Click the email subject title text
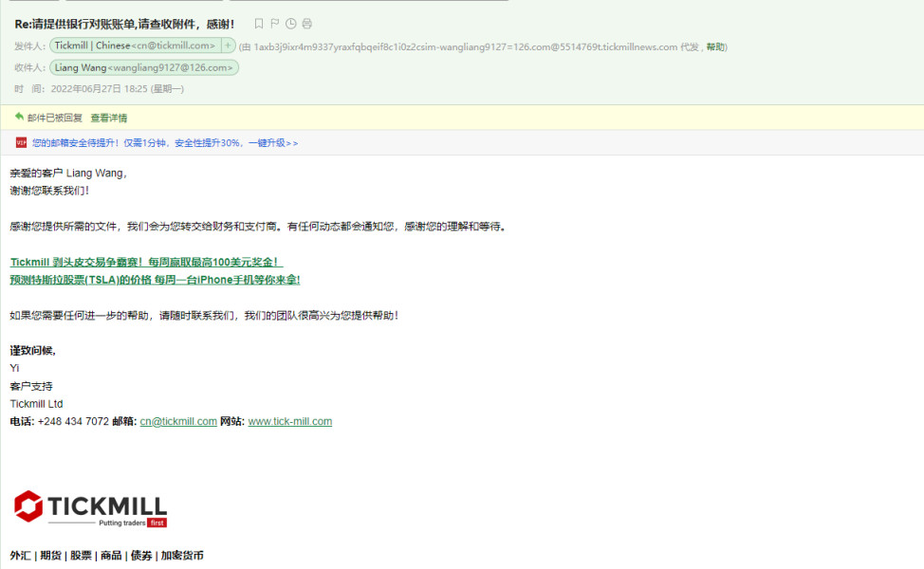This screenshot has height=569, width=924. (125, 24)
